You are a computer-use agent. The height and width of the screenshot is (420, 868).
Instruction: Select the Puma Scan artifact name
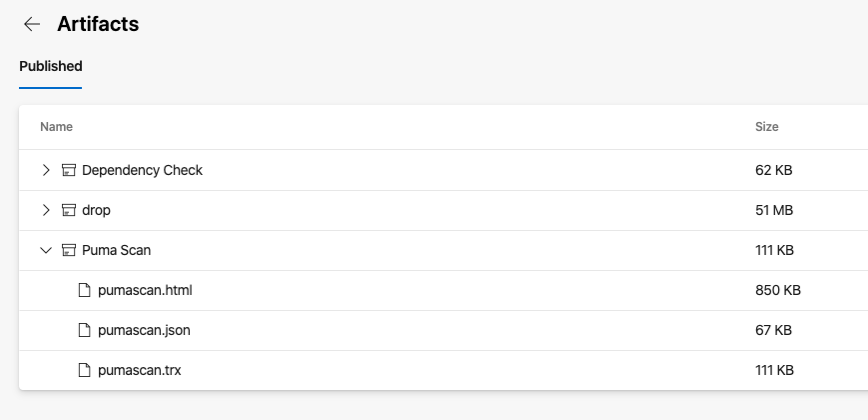tap(116, 250)
